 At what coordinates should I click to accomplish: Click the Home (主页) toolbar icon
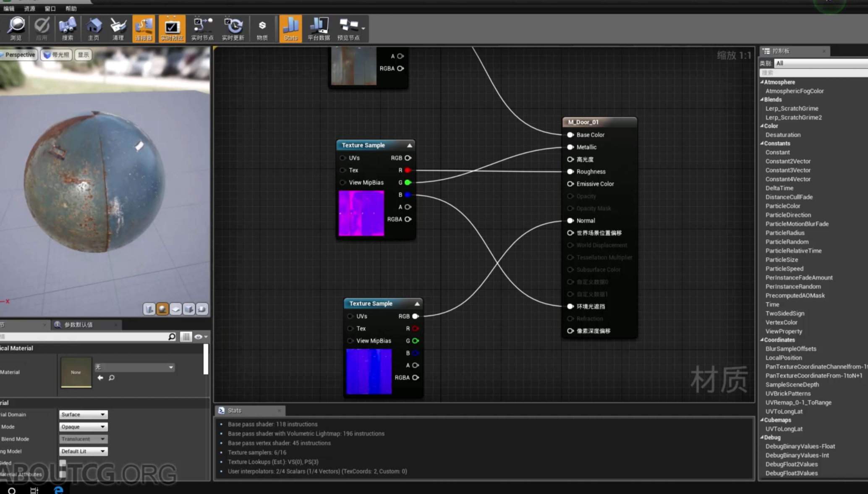94,28
